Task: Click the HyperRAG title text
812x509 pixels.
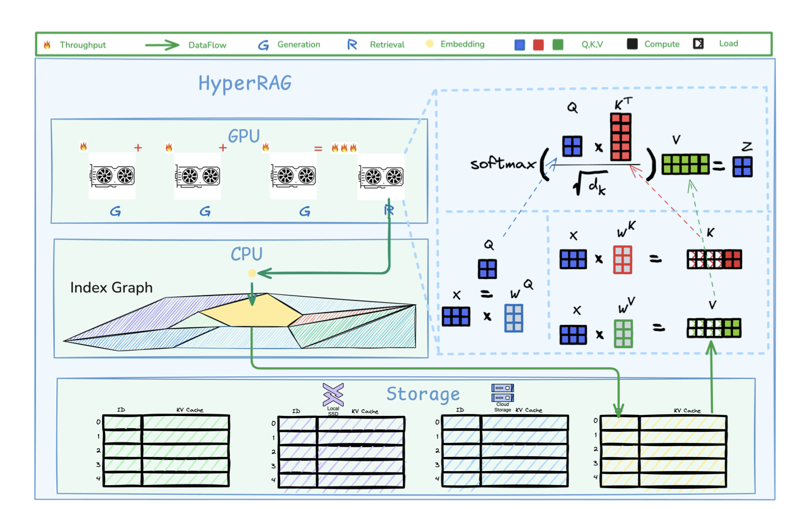Action: click(x=245, y=83)
